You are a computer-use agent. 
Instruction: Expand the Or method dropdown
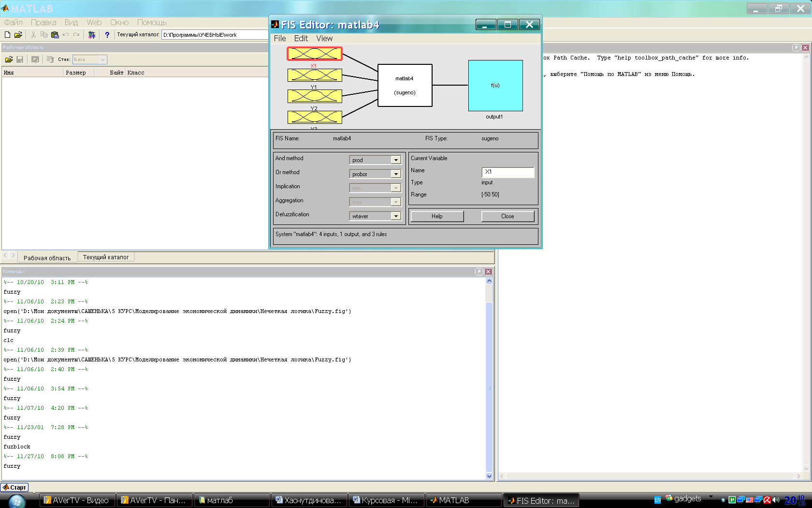pos(396,174)
